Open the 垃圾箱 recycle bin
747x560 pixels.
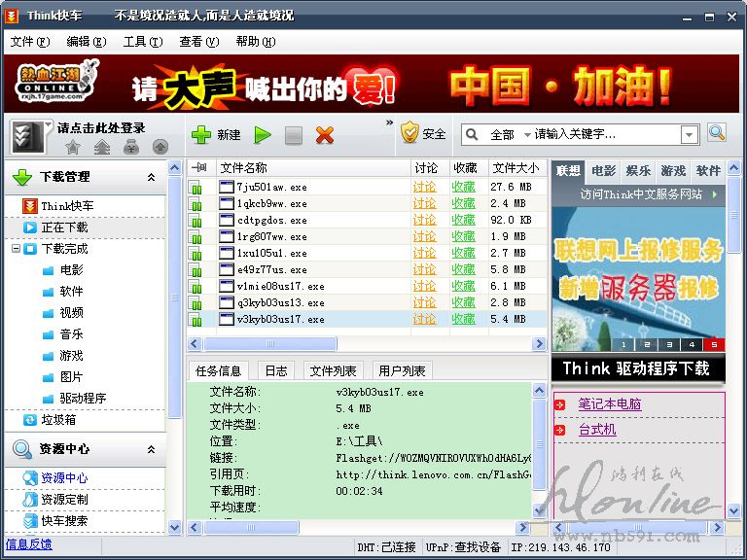coord(58,419)
